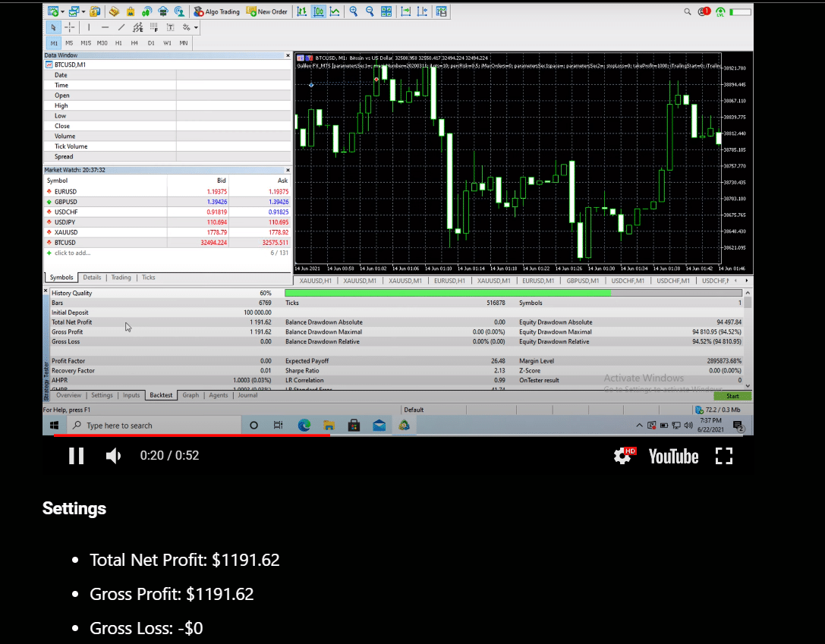Select the horizontal line drawing tool
Viewport: 825px width, 644px height.
pyautogui.click(x=105, y=27)
